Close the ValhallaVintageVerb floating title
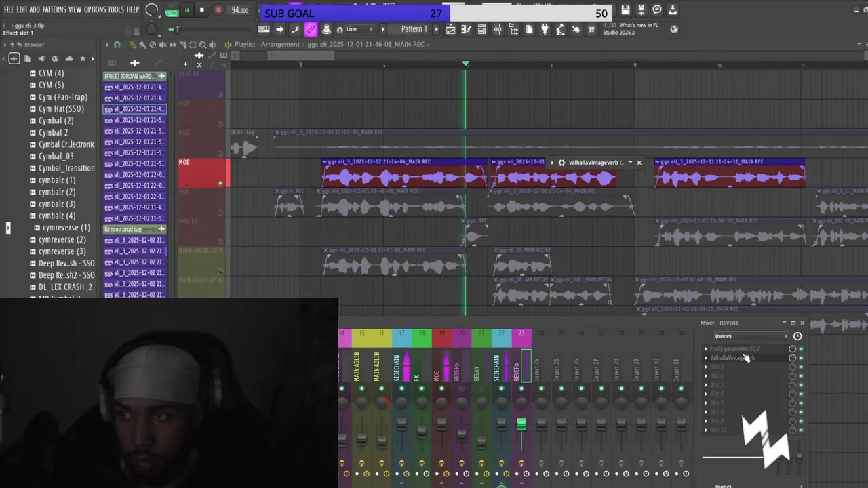Screen dimensions: 868x488 point(639,163)
